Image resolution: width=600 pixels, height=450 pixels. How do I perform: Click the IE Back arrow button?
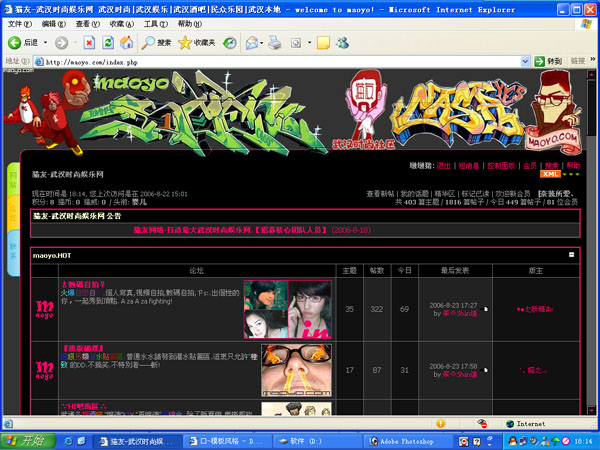tap(15, 42)
